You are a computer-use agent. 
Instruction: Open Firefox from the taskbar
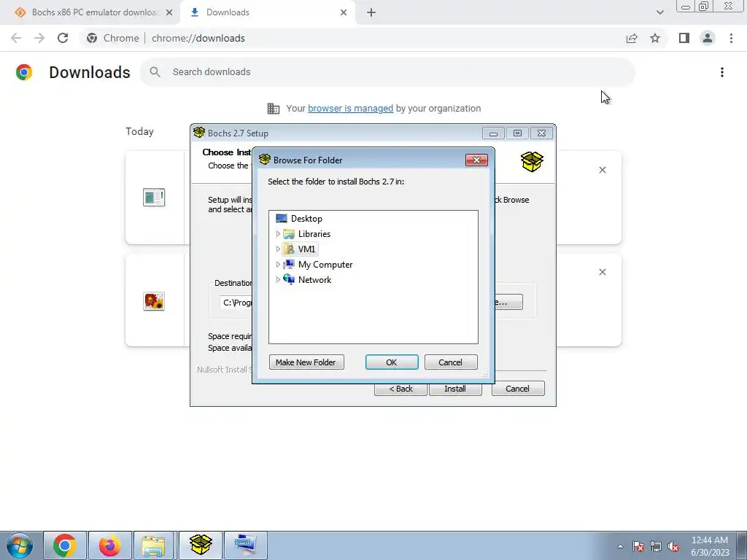(x=109, y=545)
